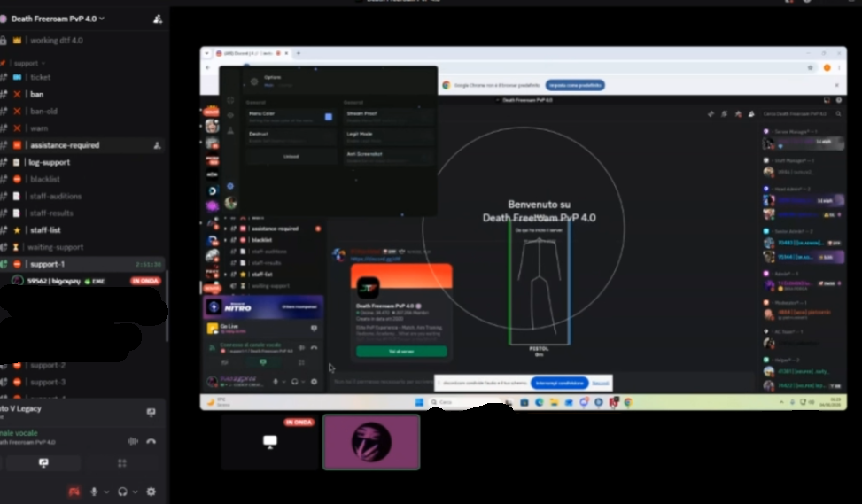
Task: Open headphones output options arrow
Action: pyautogui.click(x=135, y=492)
